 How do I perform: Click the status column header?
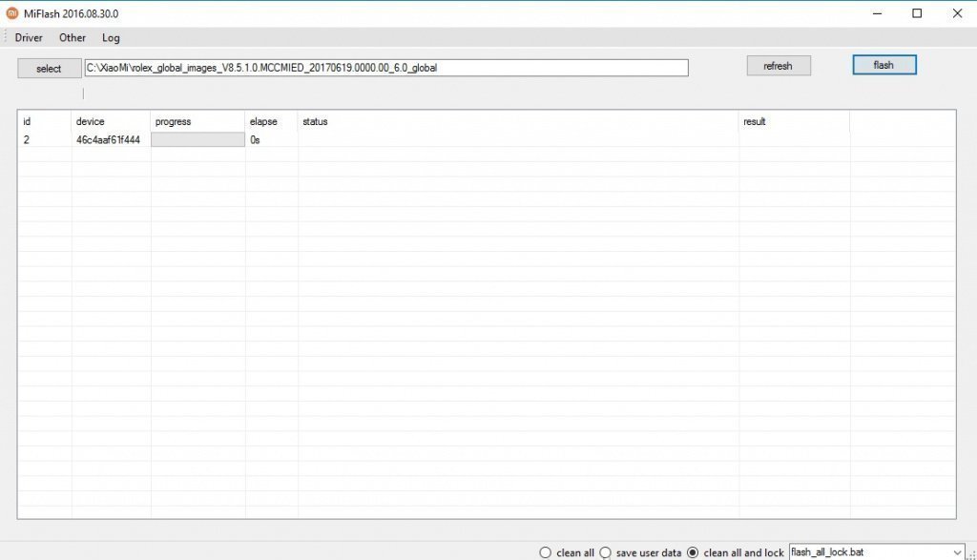(x=518, y=121)
